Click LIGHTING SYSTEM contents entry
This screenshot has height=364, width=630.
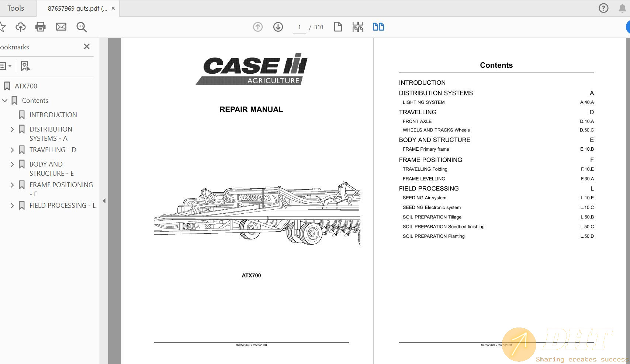click(423, 102)
